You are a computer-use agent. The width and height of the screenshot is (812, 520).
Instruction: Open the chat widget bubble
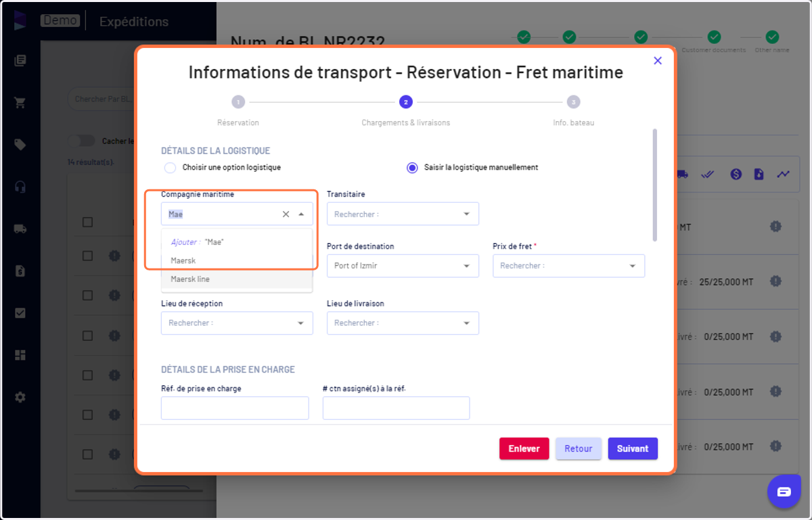click(x=784, y=491)
